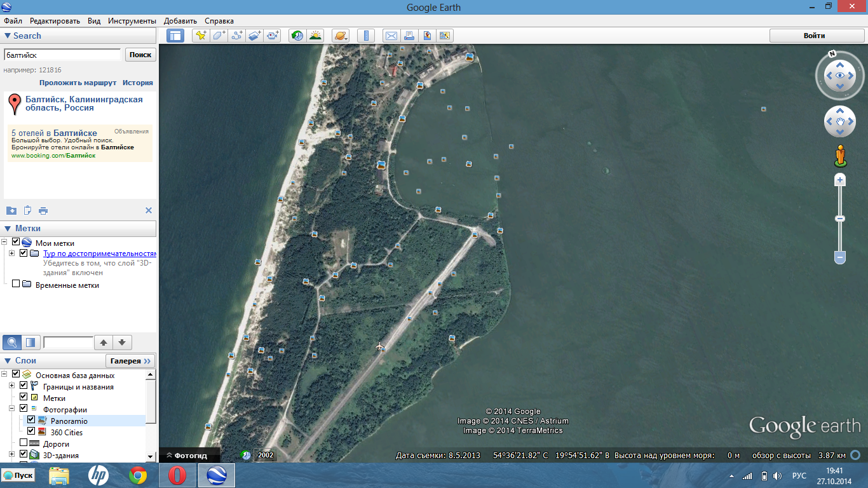The image size is (868, 488).
Task: Expand the Границы и названия layer
Action: coord(11,386)
